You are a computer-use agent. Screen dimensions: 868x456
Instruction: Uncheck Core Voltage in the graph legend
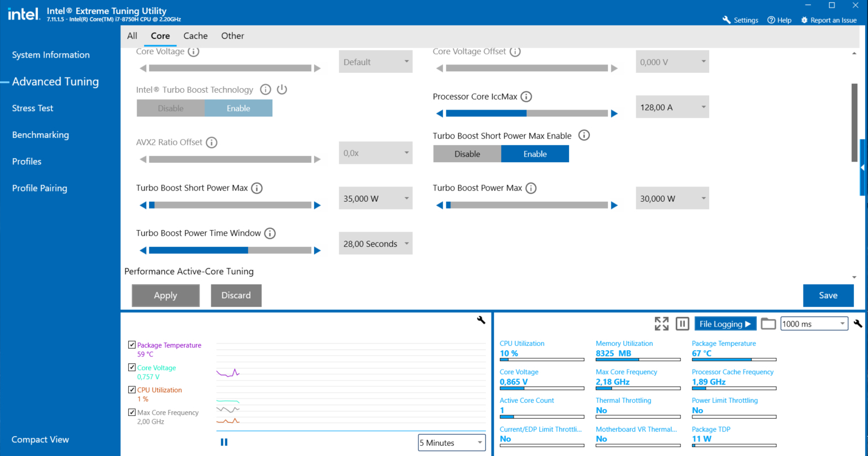[132, 368]
